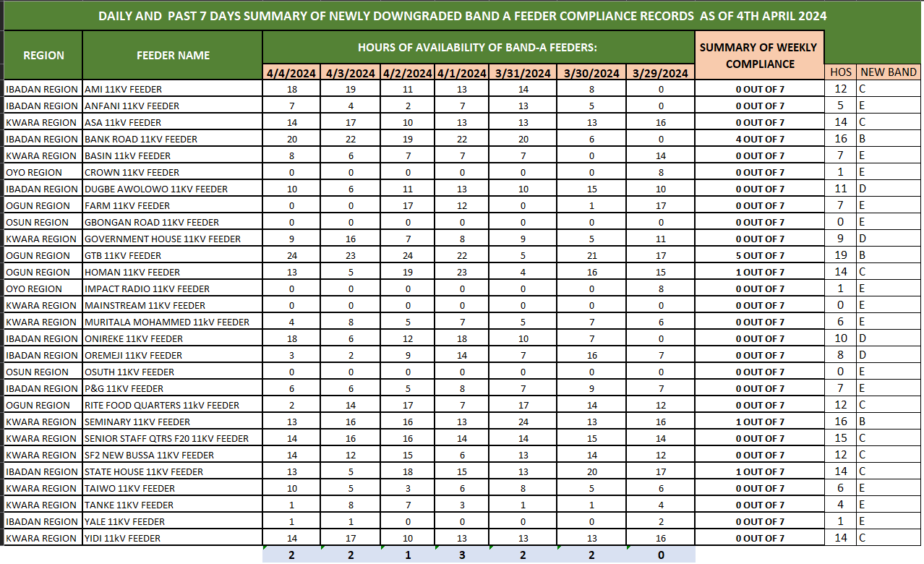Click the 4/1/2024 date header
This screenshot has width=924, height=564.
pos(461,73)
